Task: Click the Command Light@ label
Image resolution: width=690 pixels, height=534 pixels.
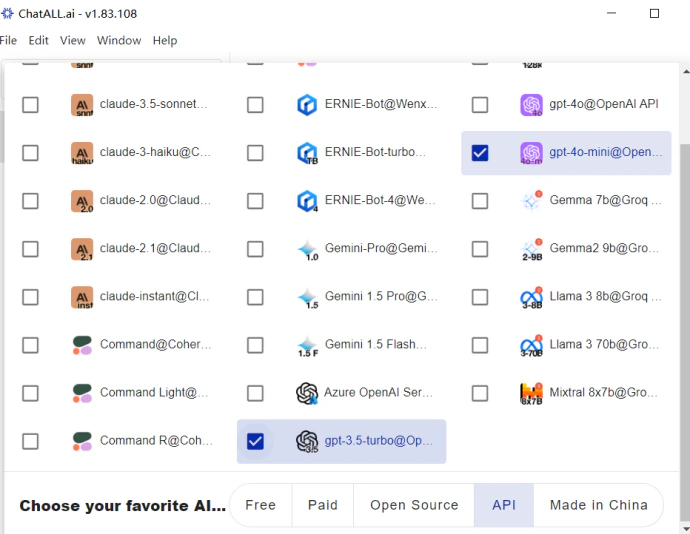Action: click(x=154, y=392)
